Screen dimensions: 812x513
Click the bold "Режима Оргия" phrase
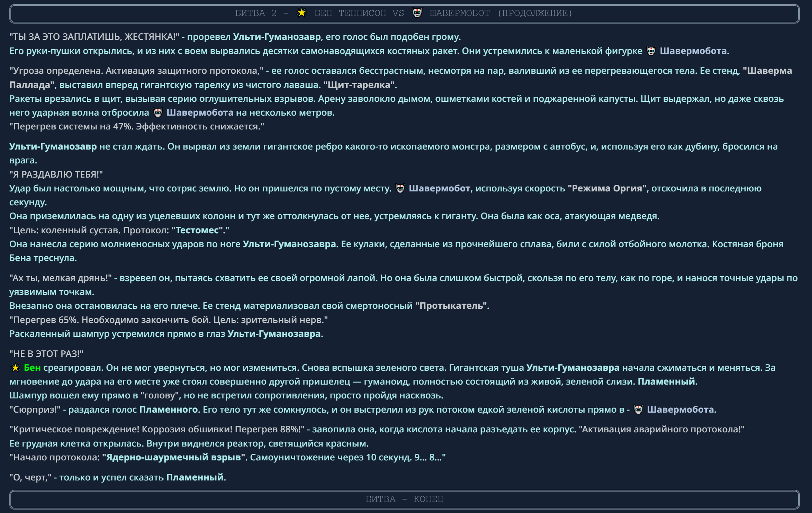click(607, 188)
